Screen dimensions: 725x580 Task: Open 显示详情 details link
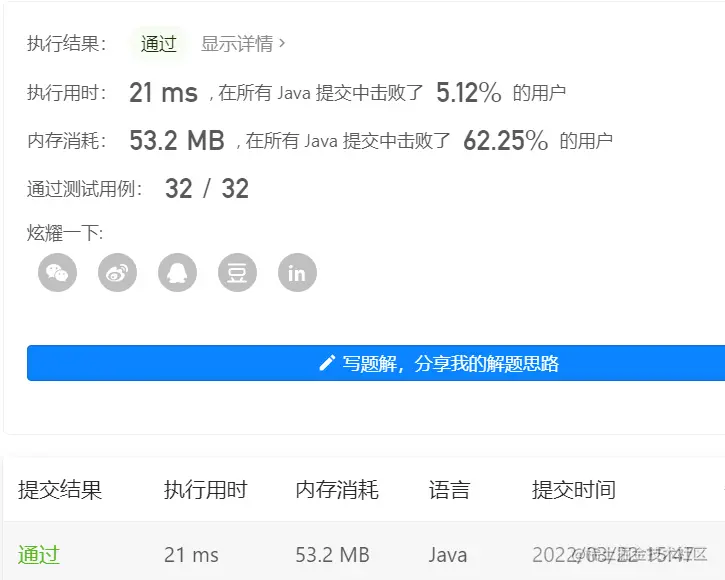[243, 44]
